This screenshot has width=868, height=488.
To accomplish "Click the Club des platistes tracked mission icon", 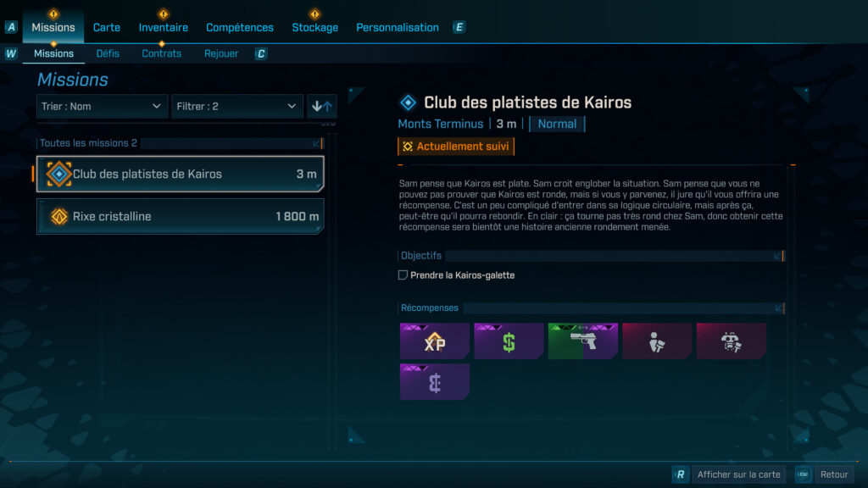I will tap(58, 175).
